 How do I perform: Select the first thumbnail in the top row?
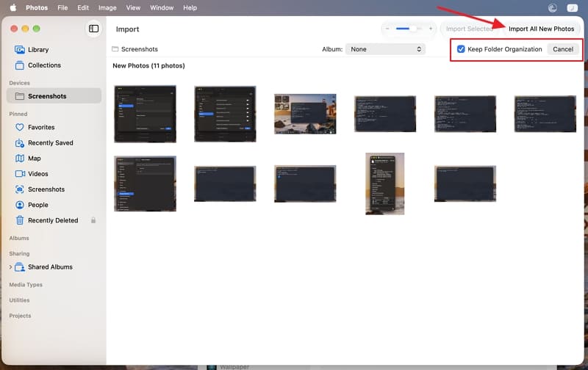pyautogui.click(x=145, y=114)
